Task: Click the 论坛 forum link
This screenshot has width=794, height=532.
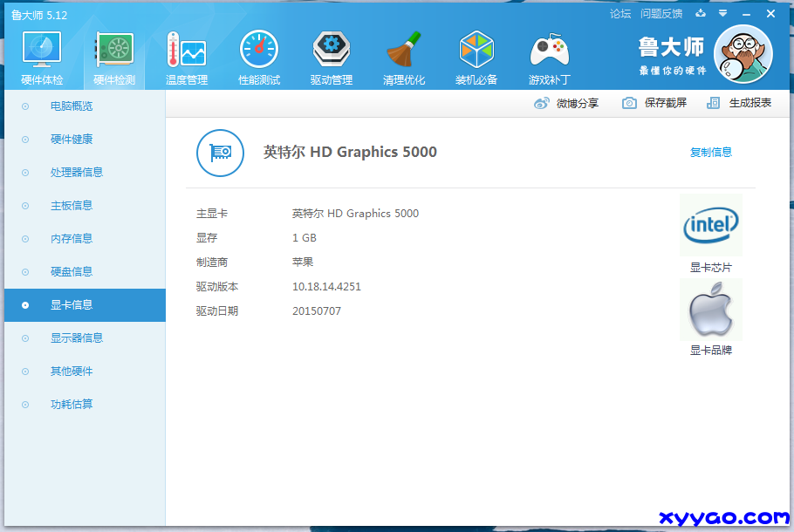Action: pyautogui.click(x=619, y=14)
